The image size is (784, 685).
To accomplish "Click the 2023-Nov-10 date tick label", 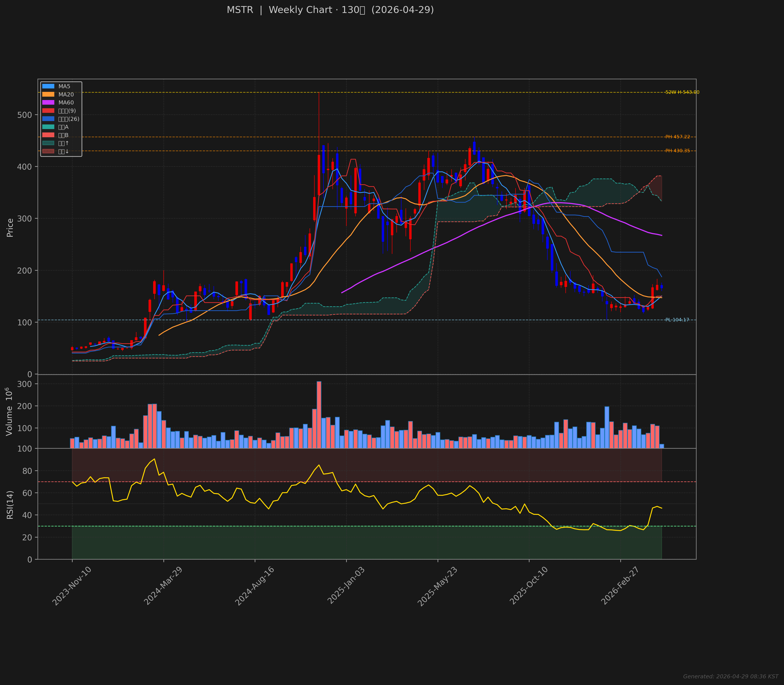I will pyautogui.click(x=72, y=586).
